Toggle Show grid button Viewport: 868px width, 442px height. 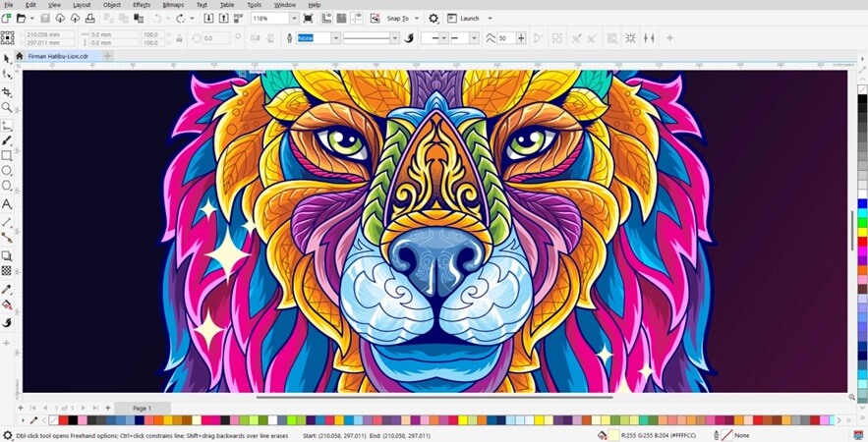click(341, 19)
